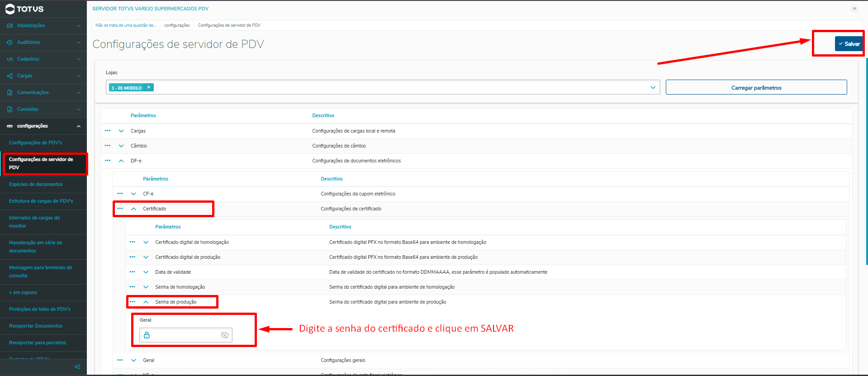Viewport: 868px width, 376px height.
Task: Toggle password visibility with the eye icon
Action: click(225, 335)
